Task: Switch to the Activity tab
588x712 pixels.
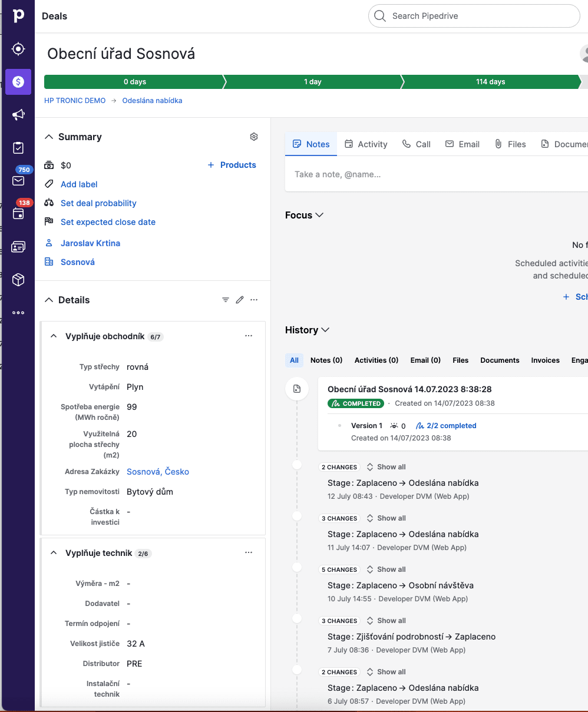Action: click(x=366, y=144)
